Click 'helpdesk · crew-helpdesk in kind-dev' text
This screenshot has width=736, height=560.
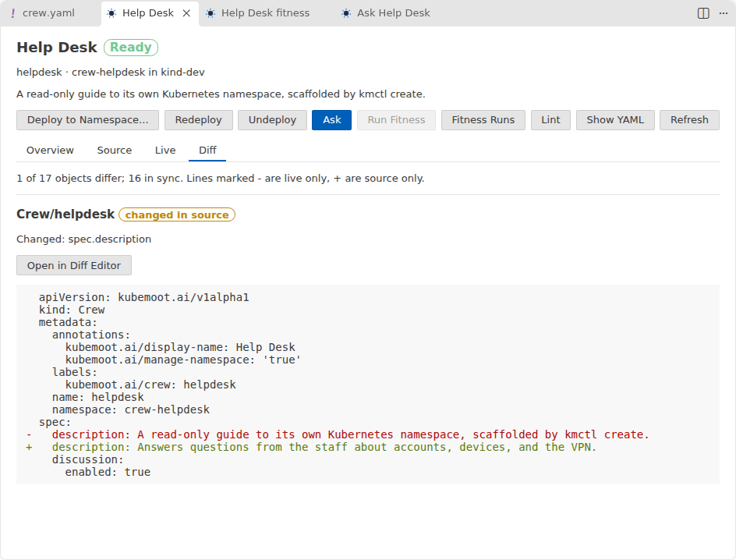tap(111, 73)
